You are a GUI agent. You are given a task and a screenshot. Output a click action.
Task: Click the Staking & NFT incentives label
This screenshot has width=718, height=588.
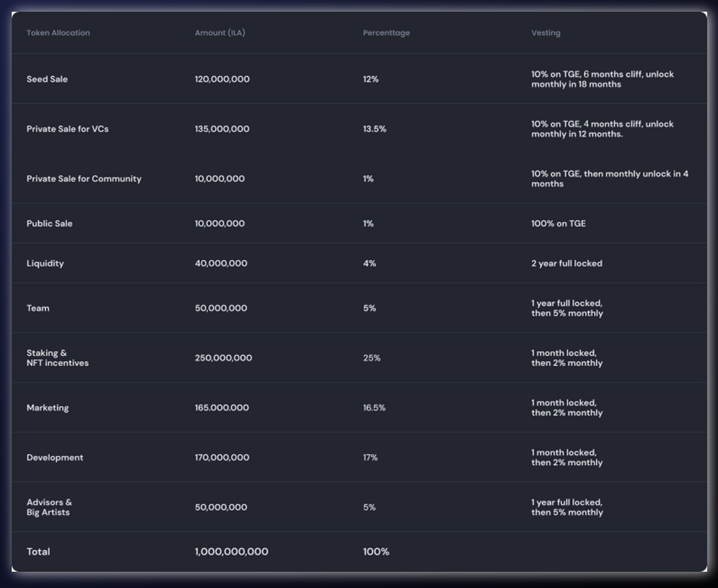tap(57, 358)
